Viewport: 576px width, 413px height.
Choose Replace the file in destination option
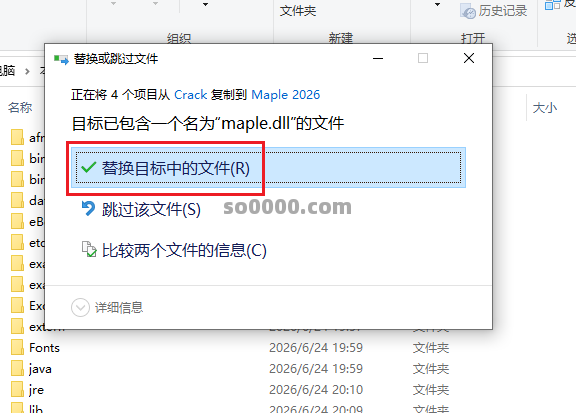click(269, 168)
